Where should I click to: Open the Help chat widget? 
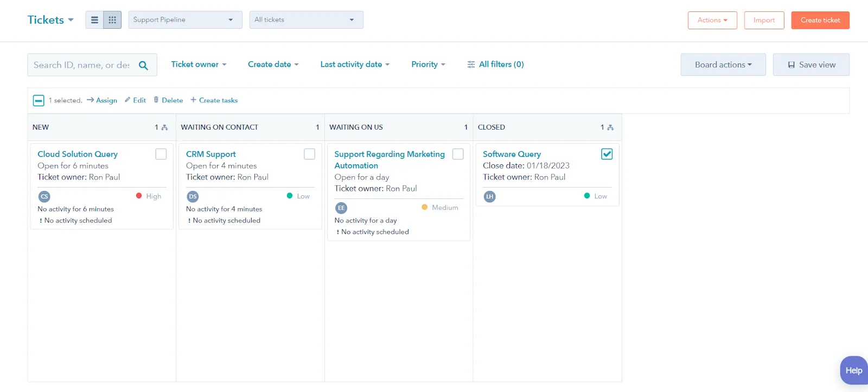pyautogui.click(x=853, y=370)
